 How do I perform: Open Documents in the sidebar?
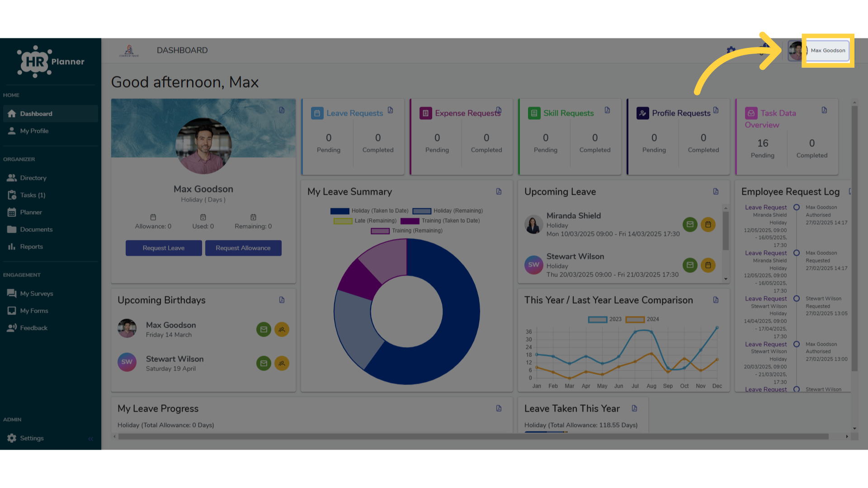pos(50,230)
